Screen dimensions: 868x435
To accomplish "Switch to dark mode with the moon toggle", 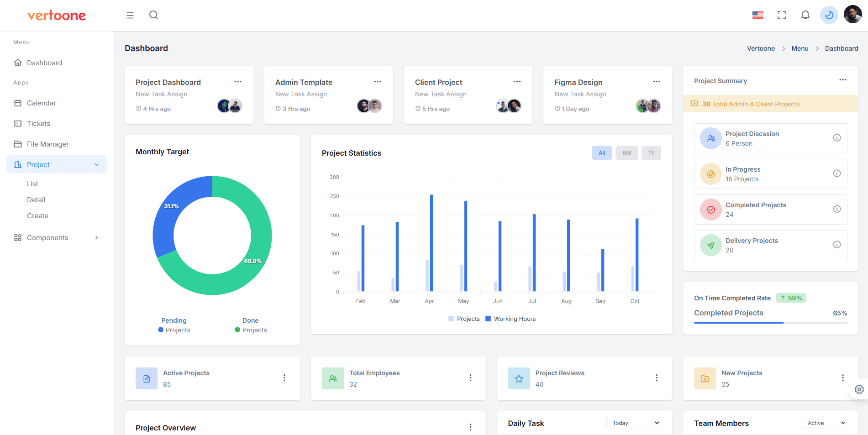I will point(829,15).
